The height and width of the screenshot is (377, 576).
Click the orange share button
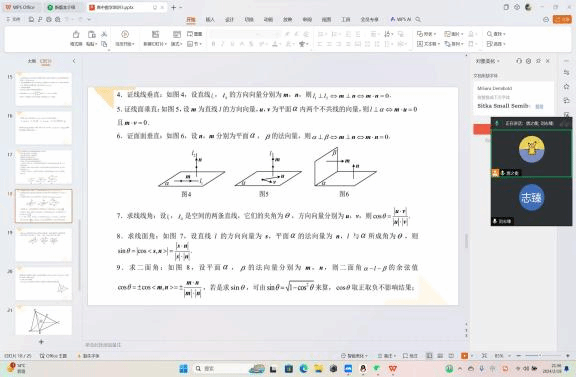click(562, 19)
